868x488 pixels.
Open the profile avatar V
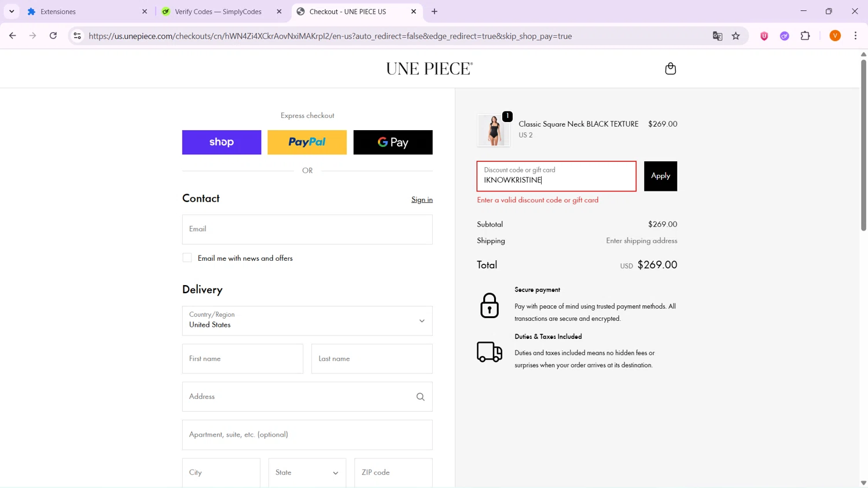coord(835,36)
